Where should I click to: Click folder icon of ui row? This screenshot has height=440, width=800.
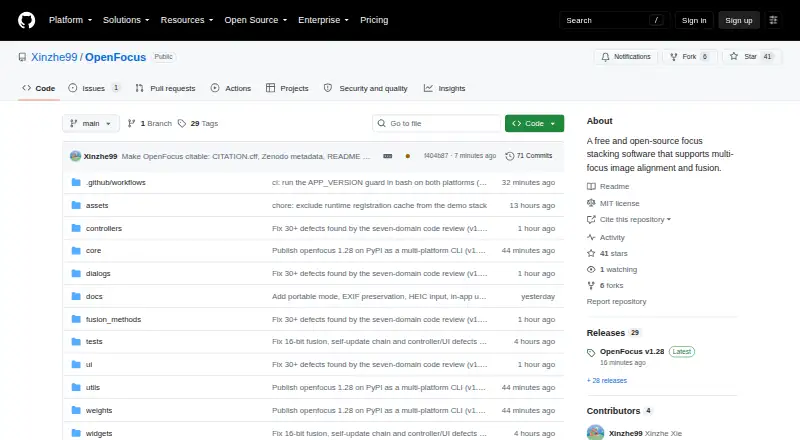(x=76, y=364)
